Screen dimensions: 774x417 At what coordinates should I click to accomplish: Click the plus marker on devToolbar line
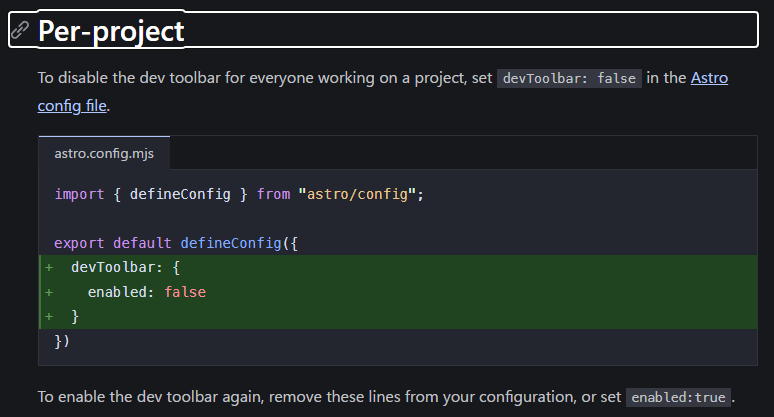click(x=49, y=267)
